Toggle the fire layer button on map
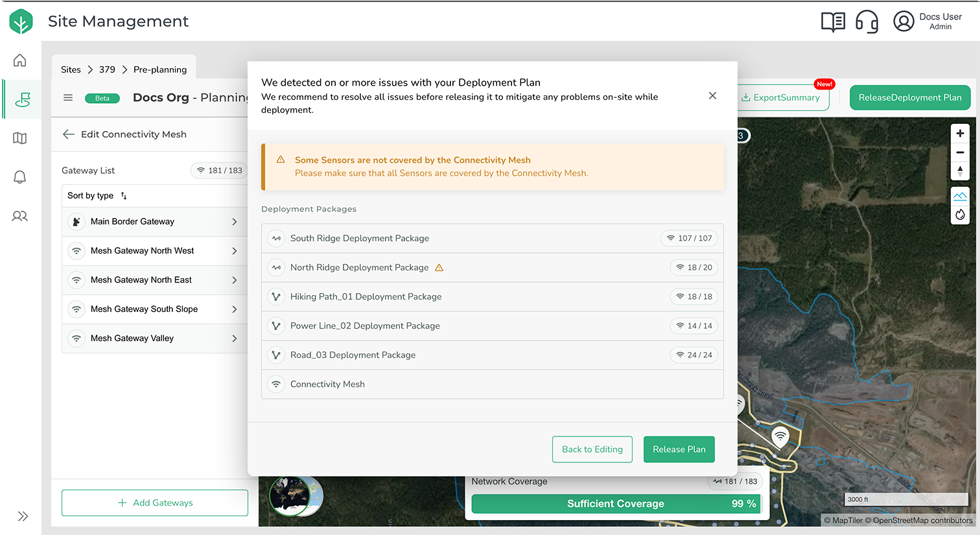Viewport: 980px width, 535px height. pyautogui.click(x=960, y=215)
